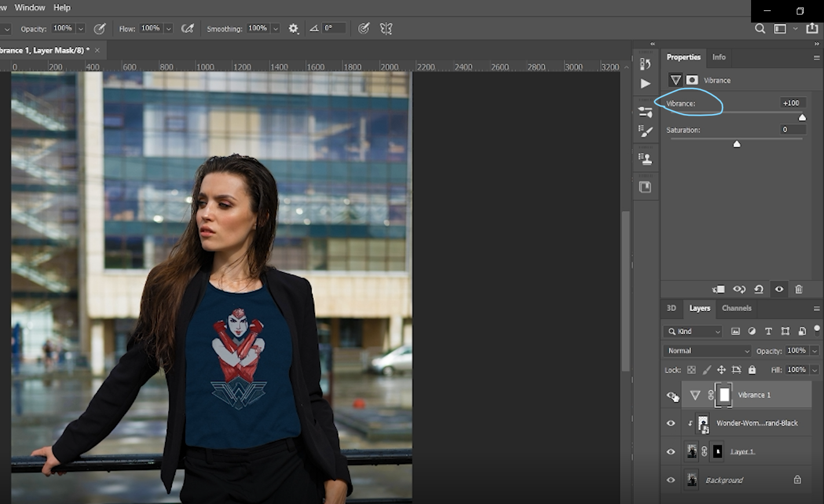This screenshot has width=824, height=504.
Task: Select the layer mask icon in Properties
Action: (692, 80)
